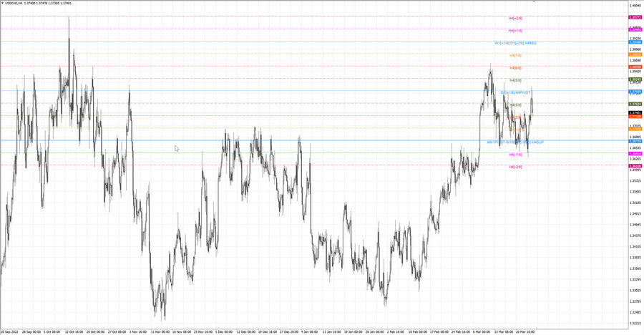
Task: Click the arrow icon before USDCAD,H4 title
Action: pyautogui.click(x=2, y=4)
